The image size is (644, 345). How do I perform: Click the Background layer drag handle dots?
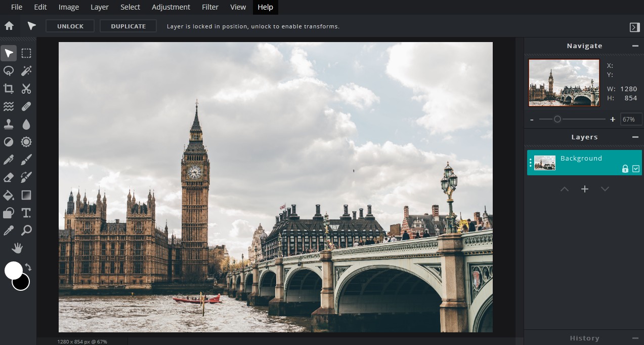coord(530,163)
